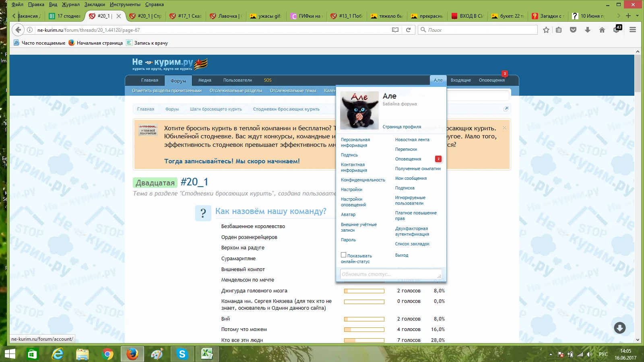This screenshot has height=362, width=644.
Task: Open File Explorer from the taskbar
Action: click(82, 354)
